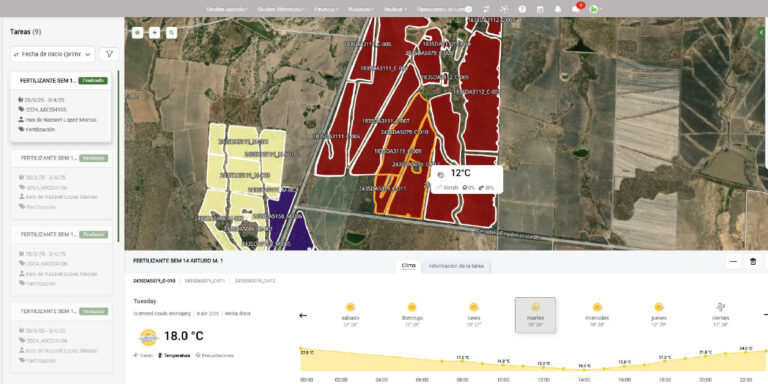768x384 pixels.
Task: Delete task using the trash icon
Action: (x=753, y=262)
